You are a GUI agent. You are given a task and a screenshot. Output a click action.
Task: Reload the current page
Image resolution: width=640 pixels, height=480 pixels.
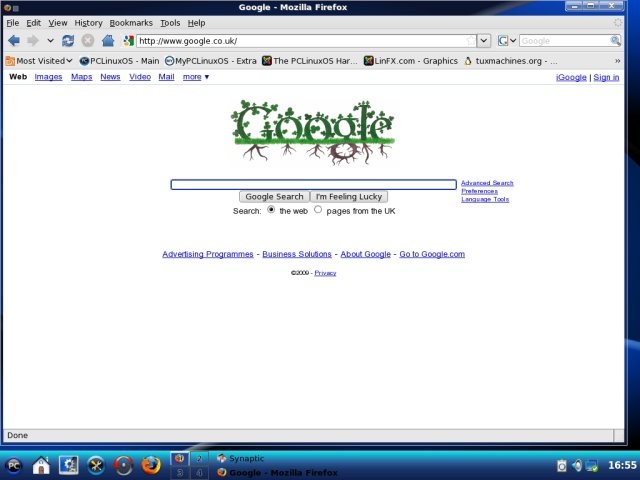coord(68,40)
